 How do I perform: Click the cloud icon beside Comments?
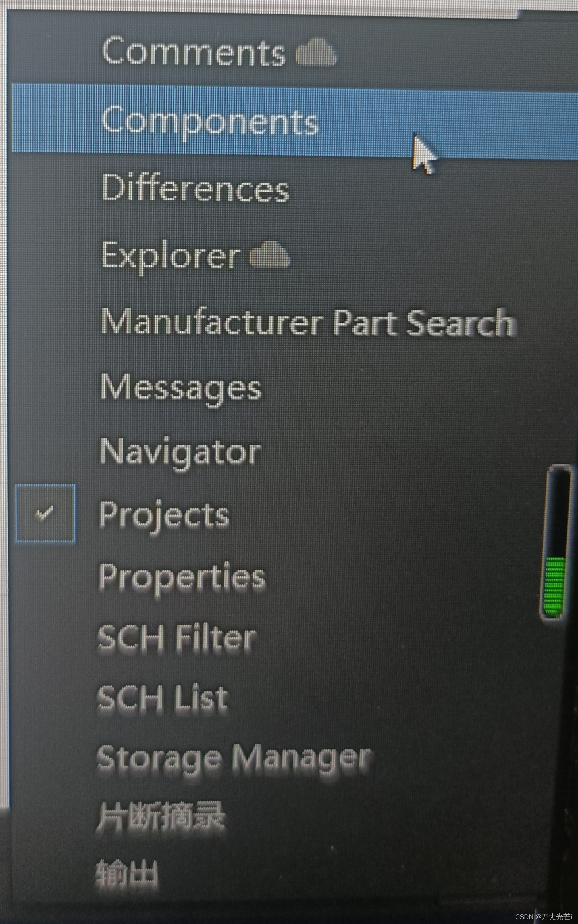click(316, 53)
